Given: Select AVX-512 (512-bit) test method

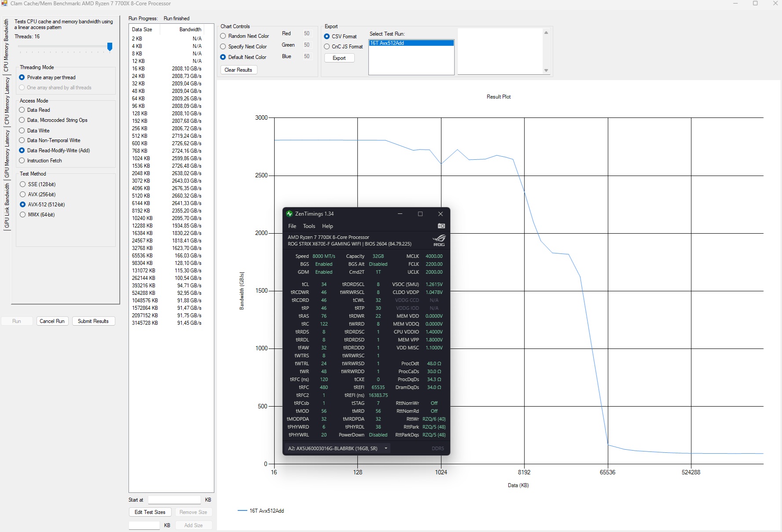Looking at the screenshot, I should pyautogui.click(x=42, y=205).
